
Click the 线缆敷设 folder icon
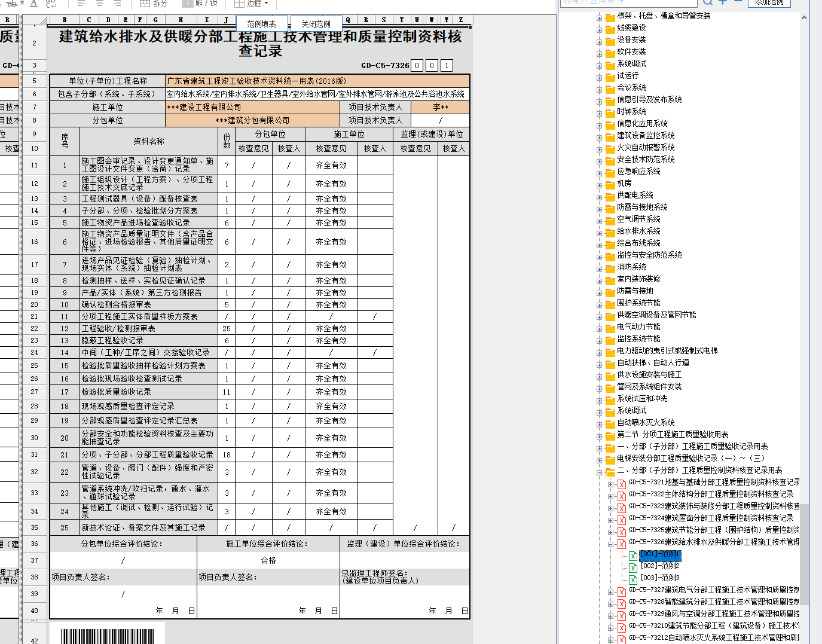point(610,29)
